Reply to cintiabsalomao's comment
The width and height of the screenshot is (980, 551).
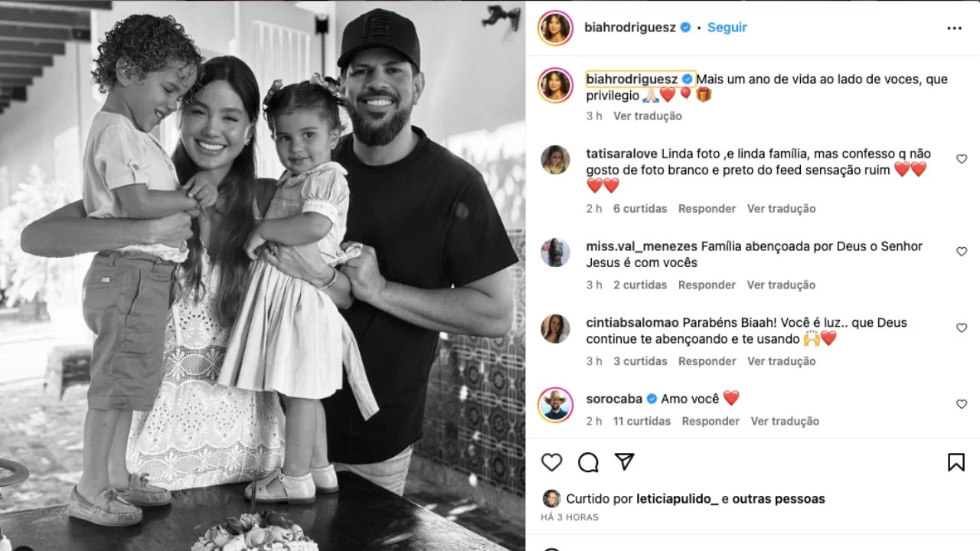707,362
